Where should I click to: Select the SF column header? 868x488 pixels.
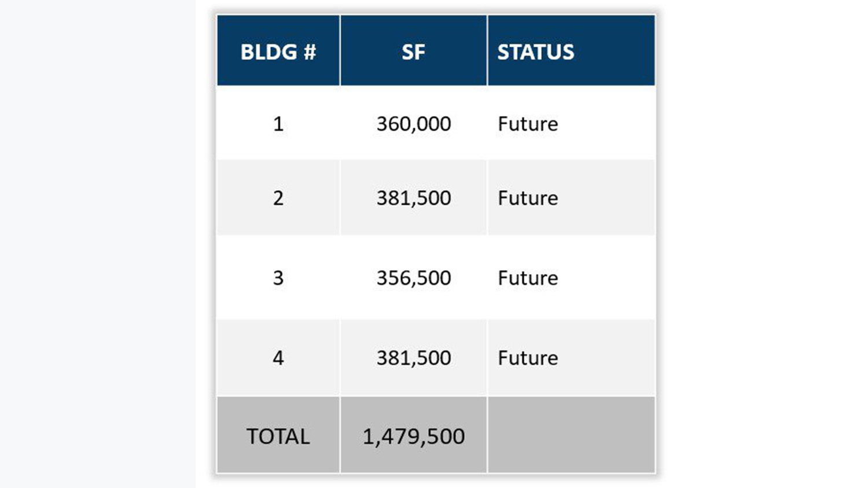click(413, 52)
